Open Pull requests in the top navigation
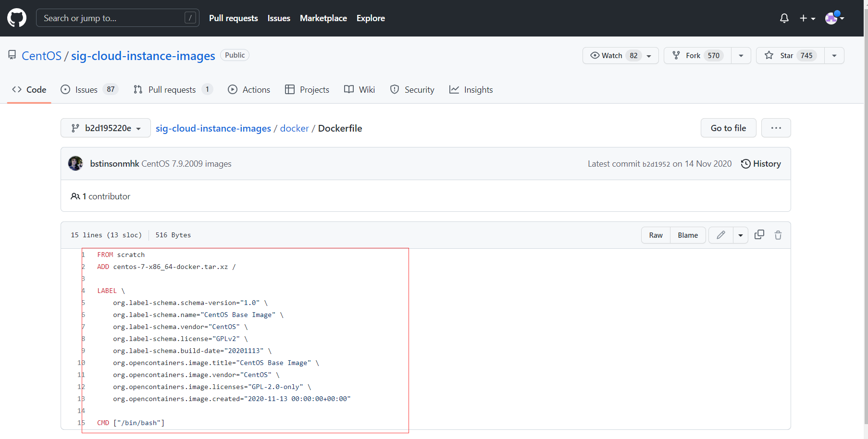 [234, 18]
